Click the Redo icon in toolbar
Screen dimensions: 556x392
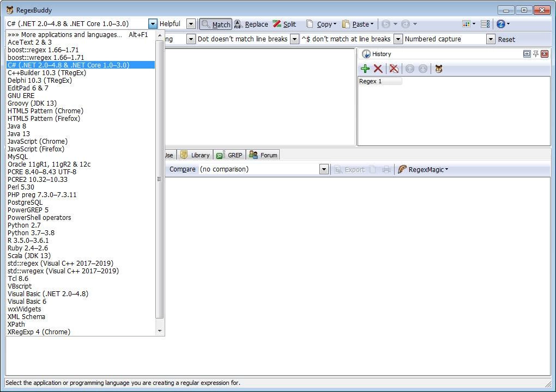pos(406,24)
